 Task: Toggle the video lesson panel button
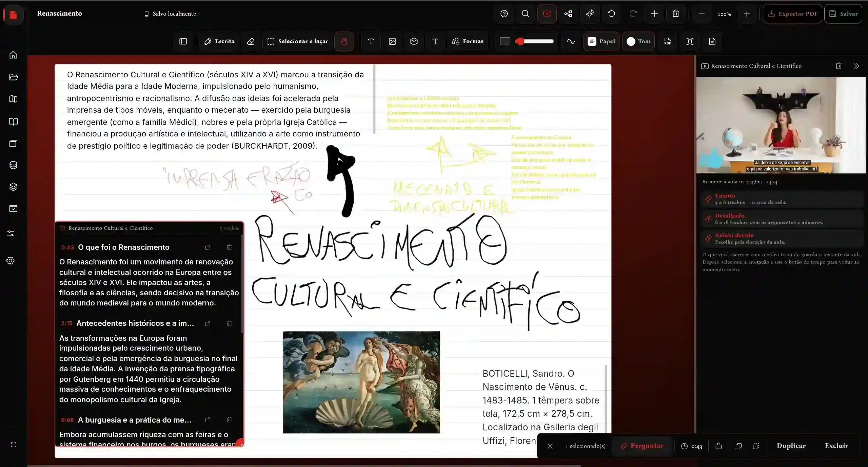(547, 14)
